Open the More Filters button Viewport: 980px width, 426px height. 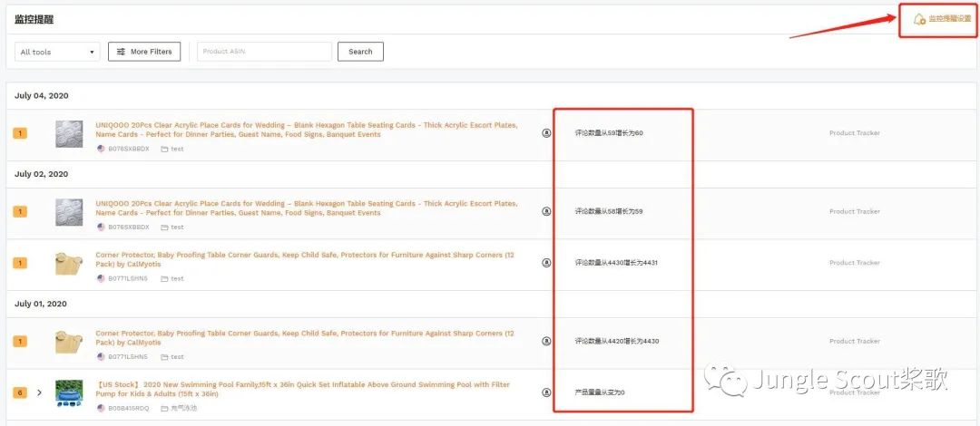point(144,52)
